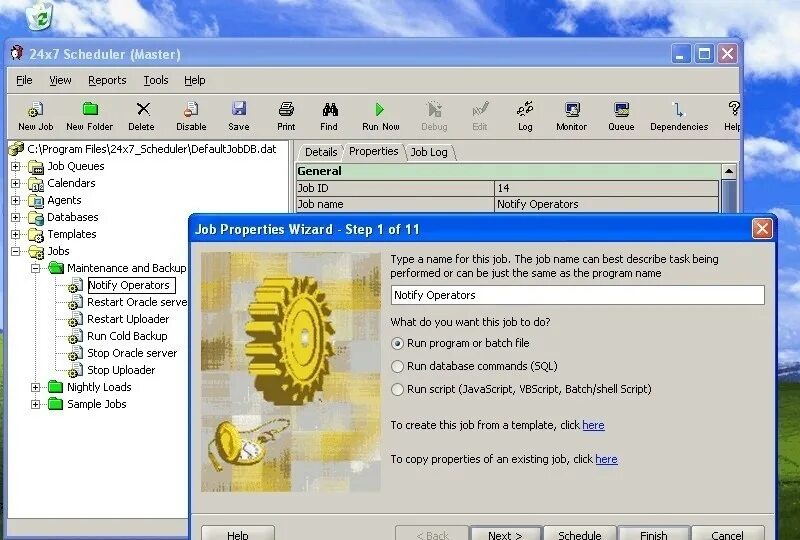The height and width of the screenshot is (540, 800).
Task: Expand the Sample Jobs folder
Action: 35,404
